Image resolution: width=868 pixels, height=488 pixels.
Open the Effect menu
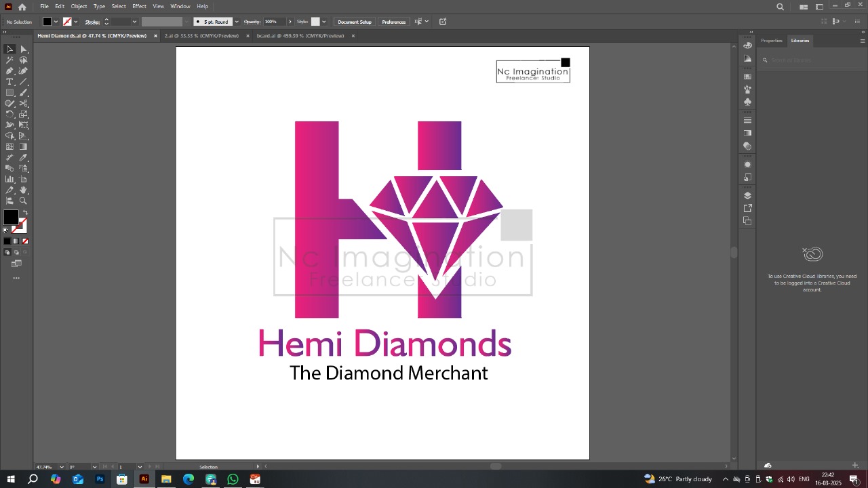click(139, 6)
